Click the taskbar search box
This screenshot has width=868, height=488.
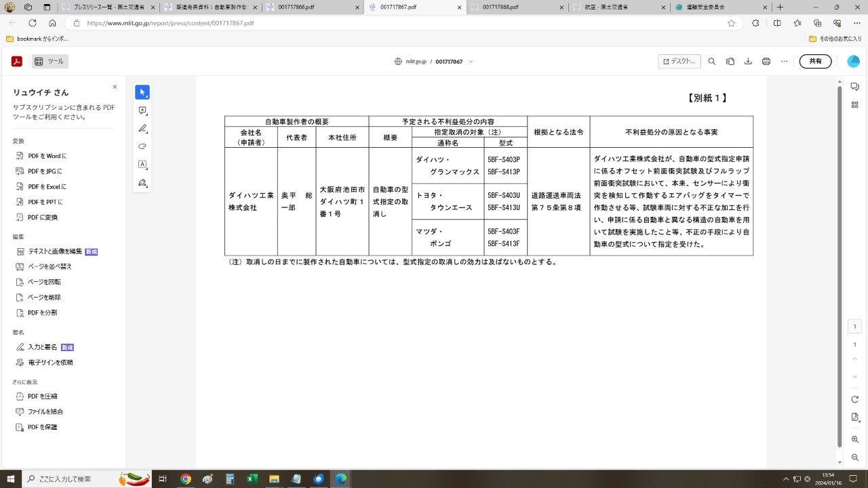(x=87, y=479)
